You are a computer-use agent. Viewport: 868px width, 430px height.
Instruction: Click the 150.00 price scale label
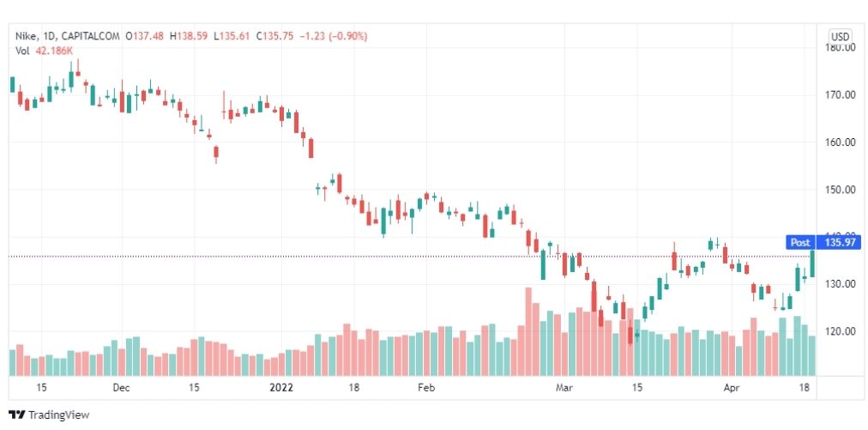coord(841,190)
